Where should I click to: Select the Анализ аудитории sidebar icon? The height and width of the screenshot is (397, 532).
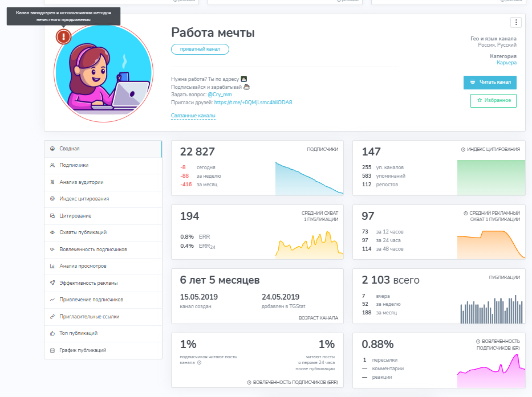click(52, 182)
